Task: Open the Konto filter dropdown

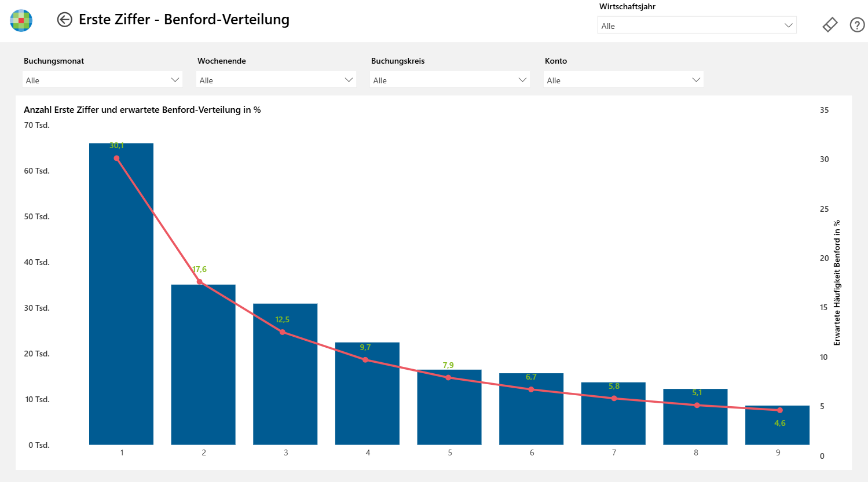Action: (624, 80)
